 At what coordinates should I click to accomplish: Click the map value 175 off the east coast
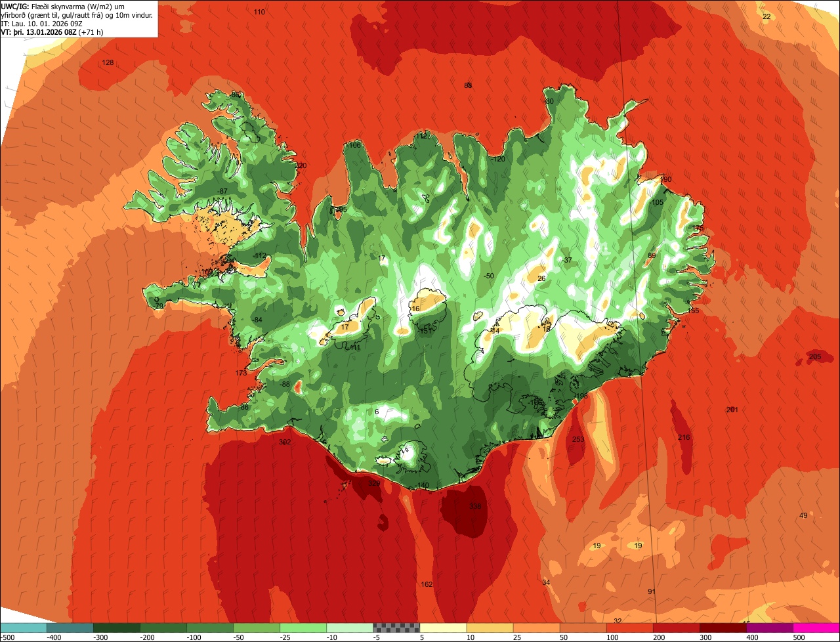(698, 228)
